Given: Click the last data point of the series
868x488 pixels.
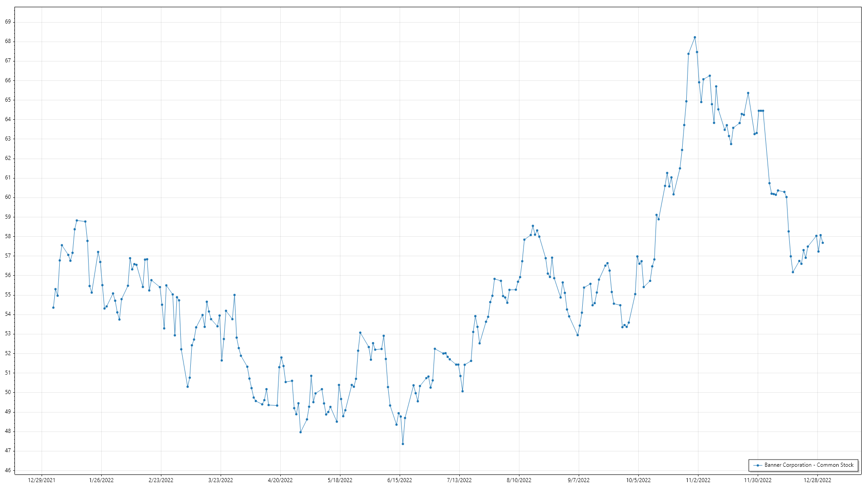Looking at the screenshot, I should (x=823, y=243).
